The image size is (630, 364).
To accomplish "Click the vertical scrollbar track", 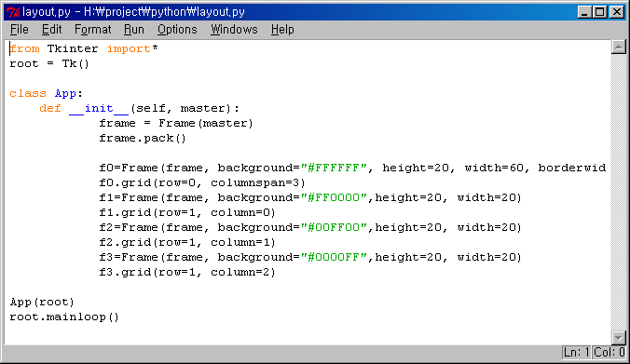I will click(x=618, y=193).
